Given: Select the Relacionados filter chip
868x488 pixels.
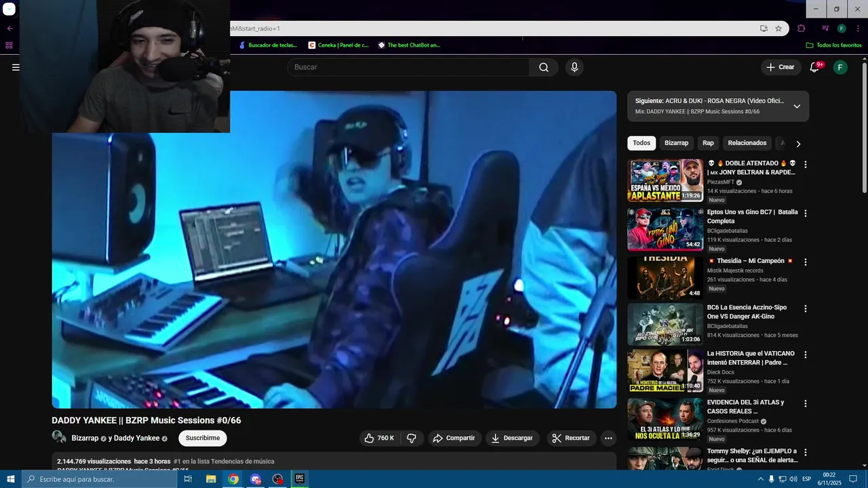Looking at the screenshot, I should tap(747, 143).
